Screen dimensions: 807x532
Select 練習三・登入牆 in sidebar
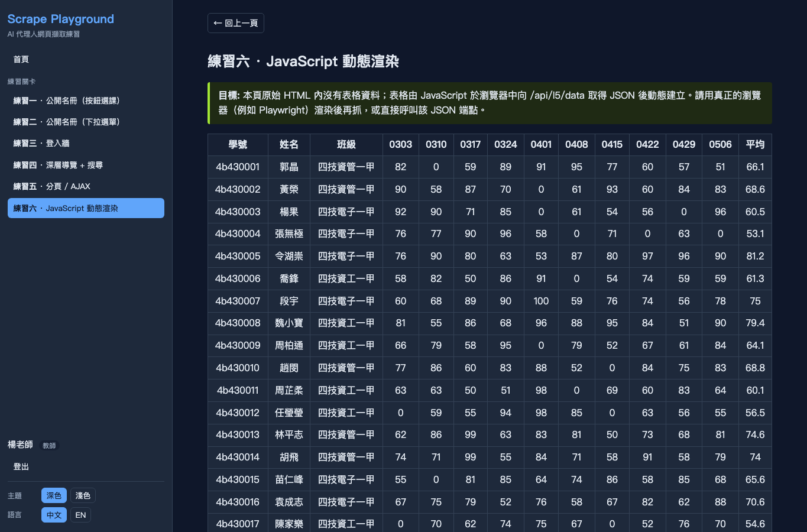click(x=86, y=143)
